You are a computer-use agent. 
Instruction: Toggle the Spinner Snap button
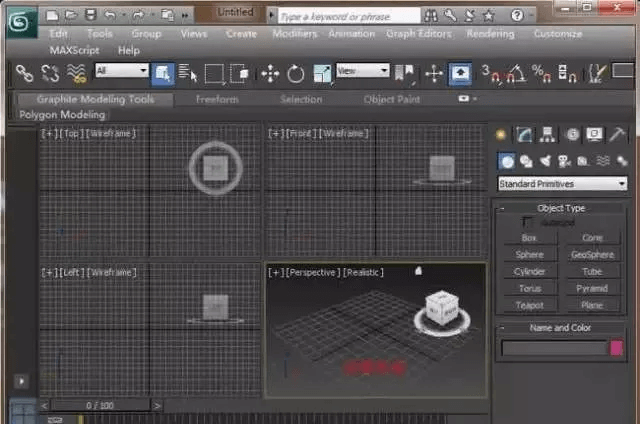pyautogui.click(x=567, y=74)
